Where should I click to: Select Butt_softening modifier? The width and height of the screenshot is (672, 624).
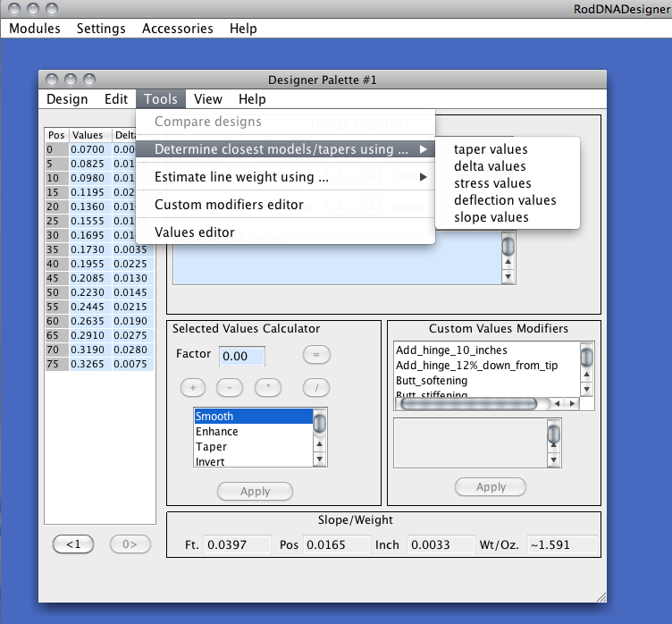487,381
